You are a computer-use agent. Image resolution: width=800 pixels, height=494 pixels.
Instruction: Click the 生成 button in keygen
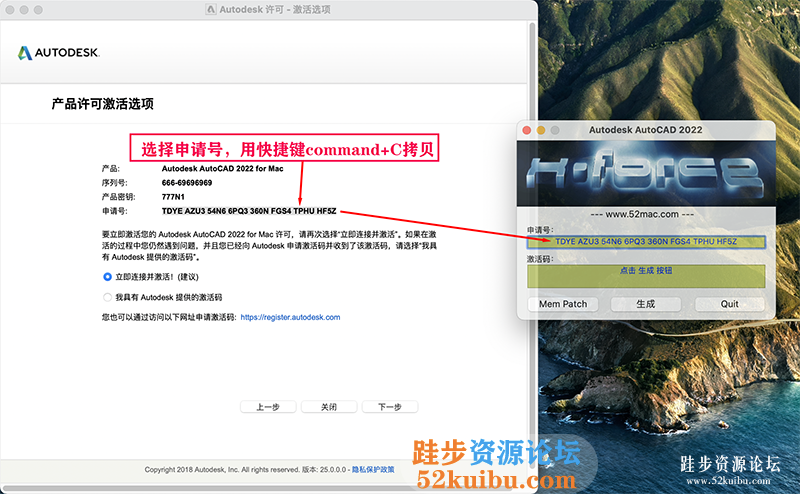click(x=645, y=304)
